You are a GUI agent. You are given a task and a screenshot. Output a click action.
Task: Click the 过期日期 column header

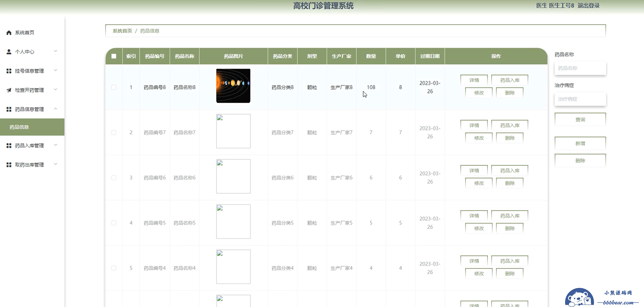pos(430,56)
